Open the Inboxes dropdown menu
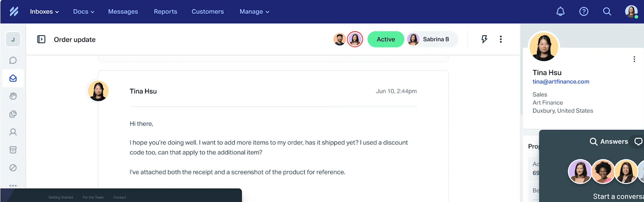The height and width of the screenshot is (202, 644). point(44,12)
